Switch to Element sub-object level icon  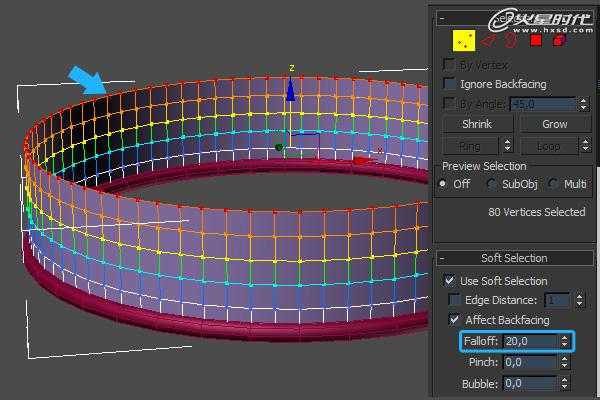(x=559, y=40)
